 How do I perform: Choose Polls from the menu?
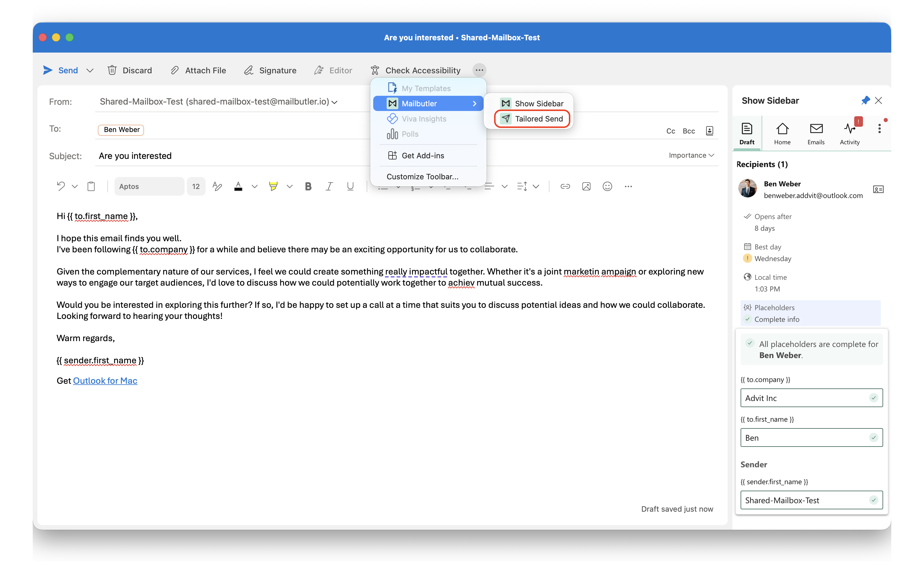click(428, 134)
